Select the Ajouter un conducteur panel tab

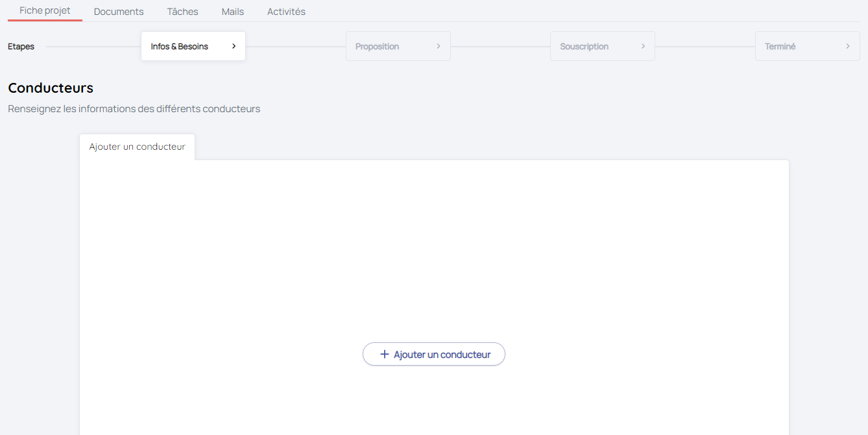pos(137,147)
